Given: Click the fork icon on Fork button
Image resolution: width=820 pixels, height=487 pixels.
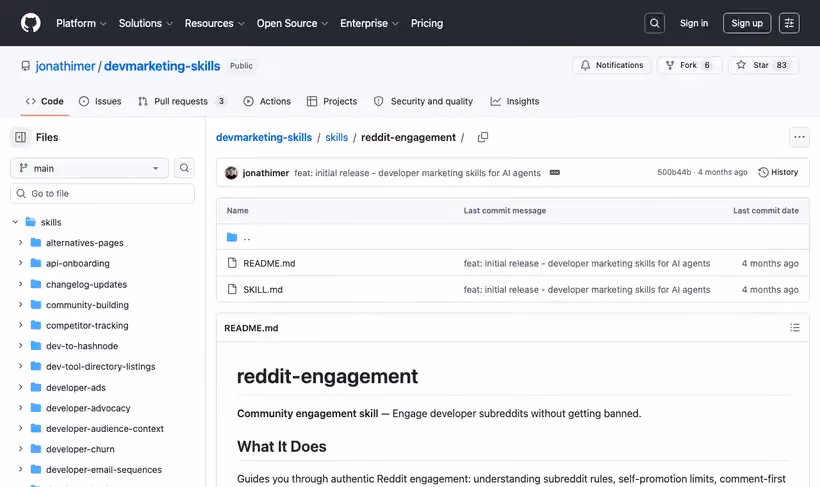Looking at the screenshot, I should (x=670, y=65).
